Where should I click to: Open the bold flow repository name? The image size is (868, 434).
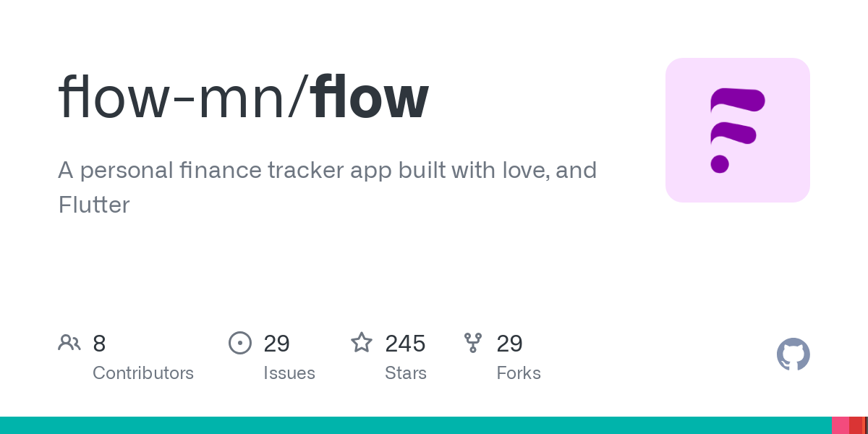(371, 98)
